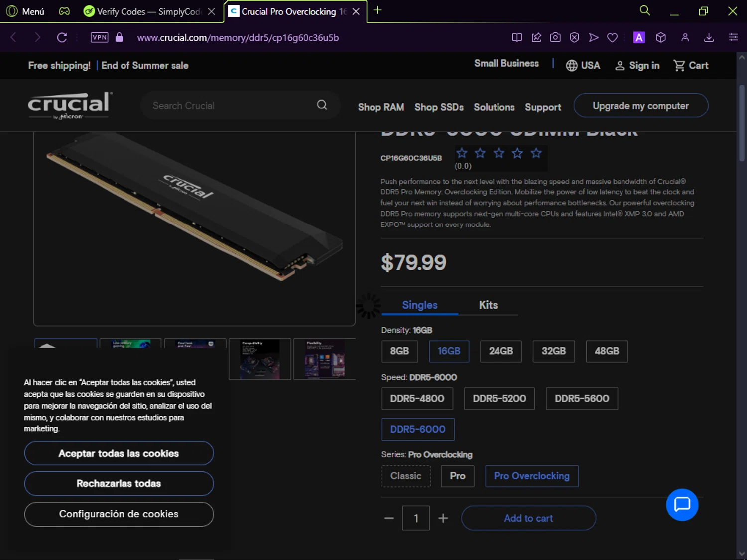Increase quantity with the plus button
This screenshot has width=747, height=560.
(x=443, y=518)
